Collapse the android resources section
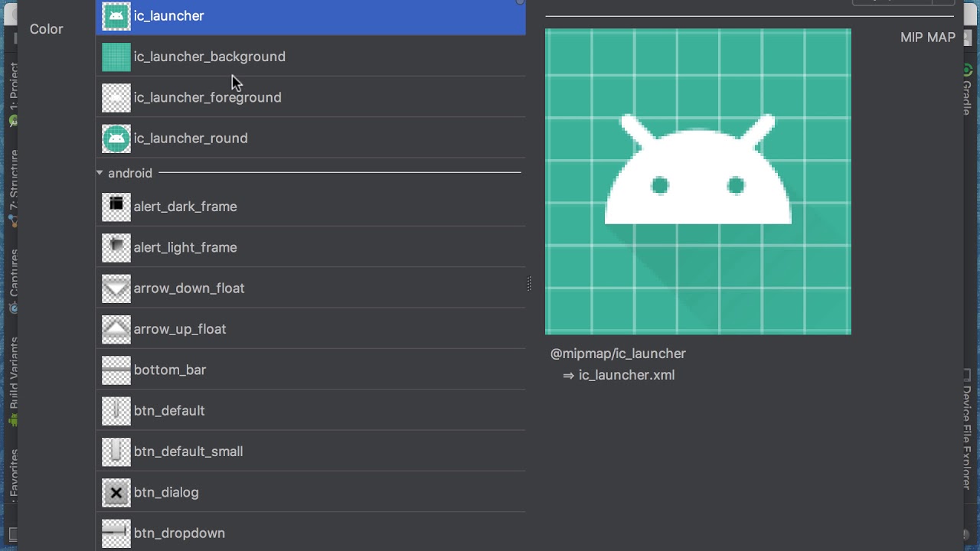 100,173
